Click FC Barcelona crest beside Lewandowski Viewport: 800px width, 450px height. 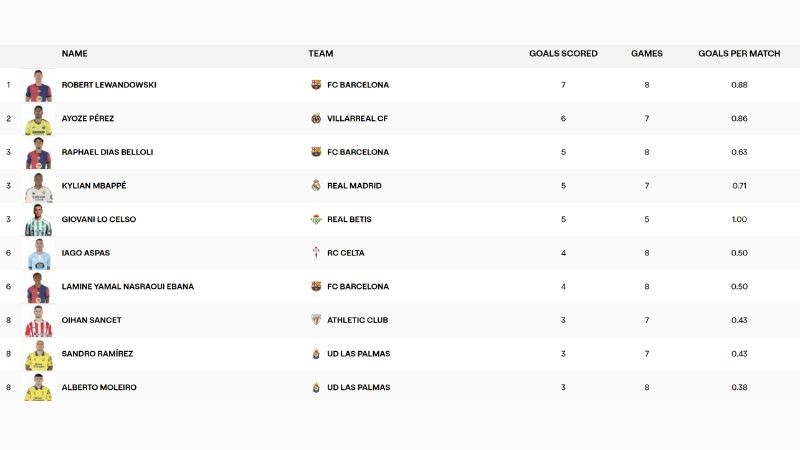[316, 85]
